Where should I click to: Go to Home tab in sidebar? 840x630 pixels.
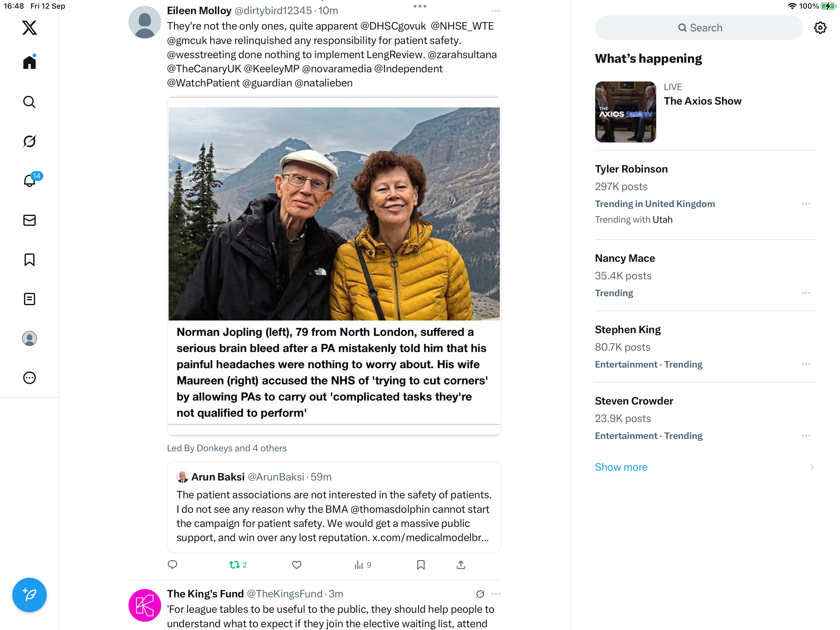click(29, 62)
